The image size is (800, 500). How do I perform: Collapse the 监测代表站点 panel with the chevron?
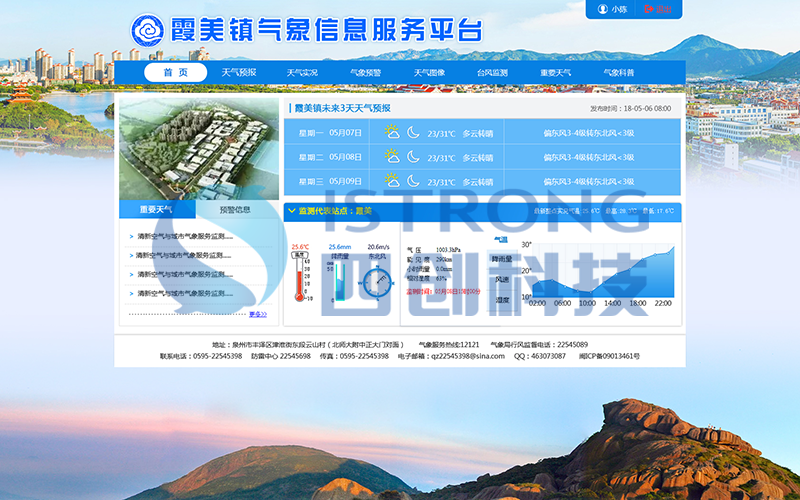(x=292, y=211)
